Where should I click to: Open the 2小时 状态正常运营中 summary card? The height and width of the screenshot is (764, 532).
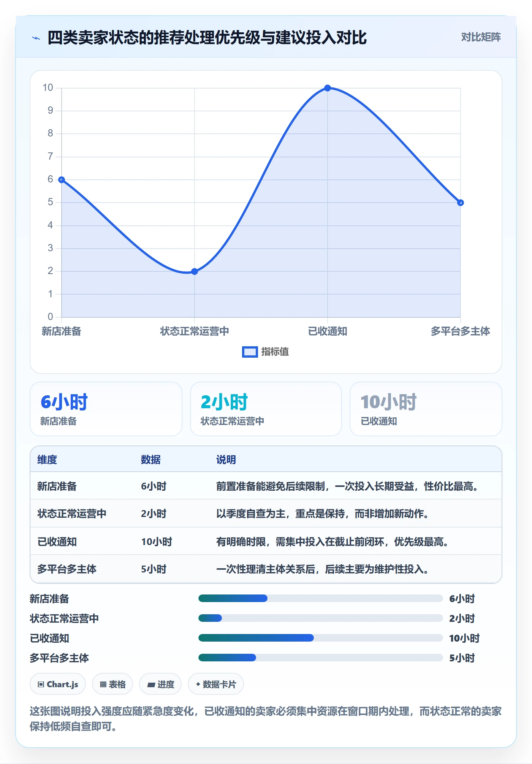pos(266,409)
